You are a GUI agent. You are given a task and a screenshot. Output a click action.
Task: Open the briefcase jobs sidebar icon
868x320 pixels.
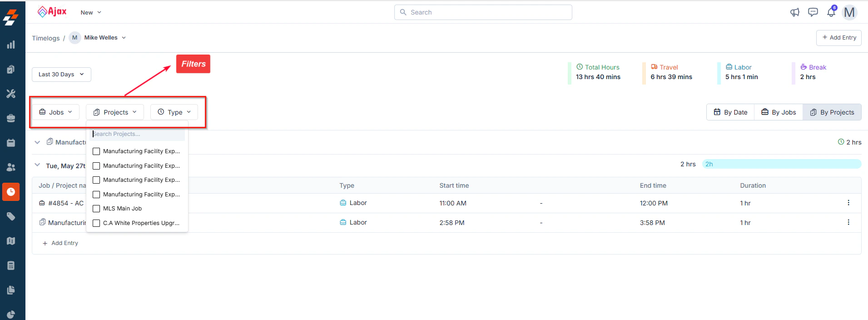coord(11,118)
